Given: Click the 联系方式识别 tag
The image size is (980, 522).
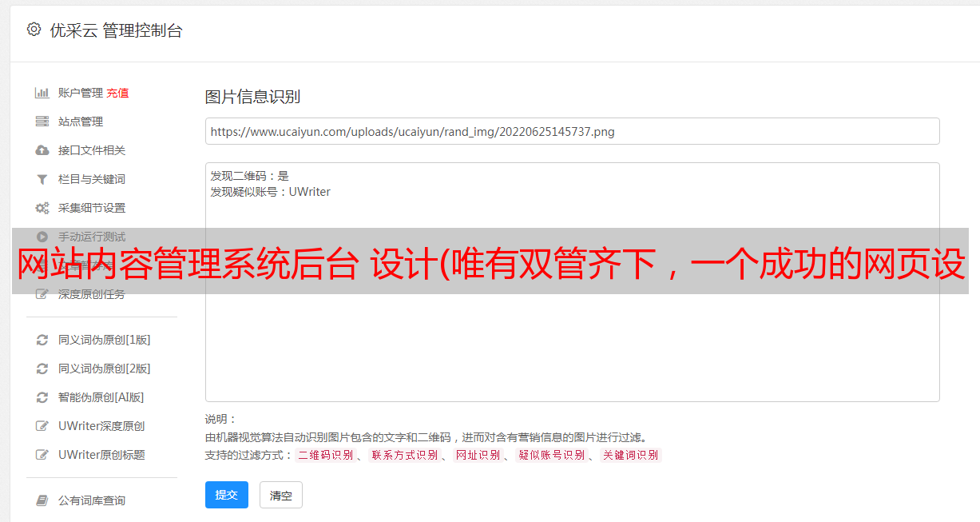Looking at the screenshot, I should [405, 455].
